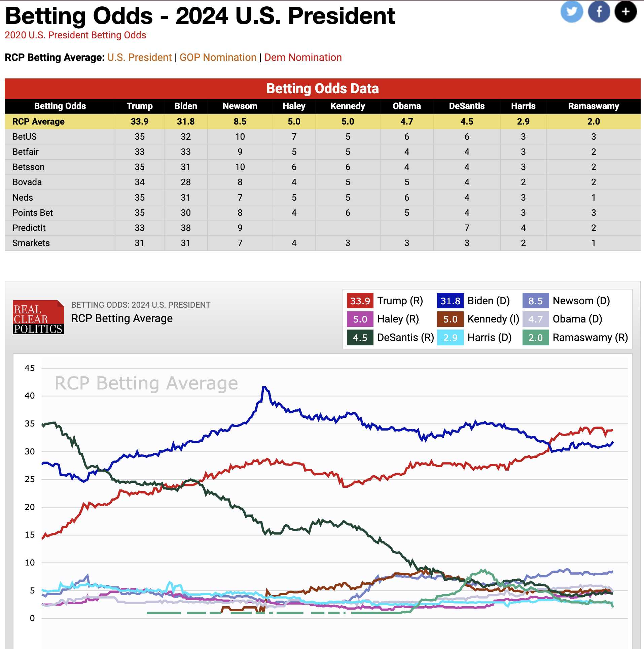Screen dimensions: 644x649
Task: Open the Dem Nomination link
Action: pyautogui.click(x=303, y=57)
